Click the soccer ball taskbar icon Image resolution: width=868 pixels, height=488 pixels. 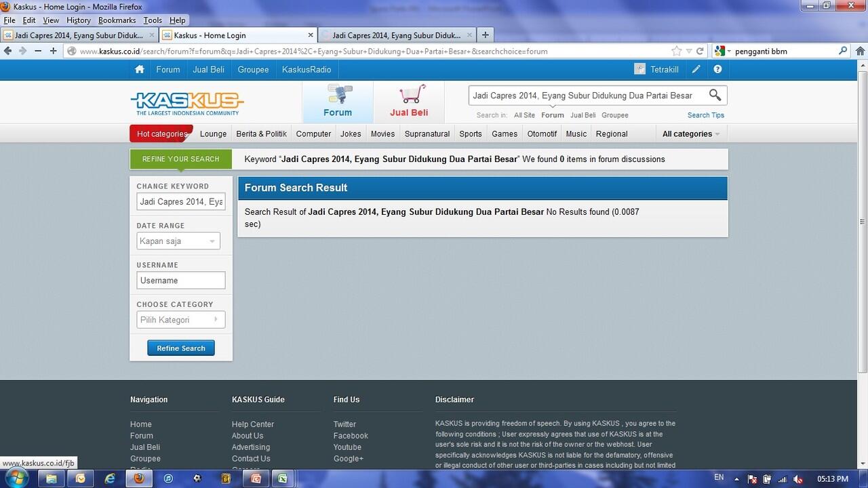click(197, 479)
